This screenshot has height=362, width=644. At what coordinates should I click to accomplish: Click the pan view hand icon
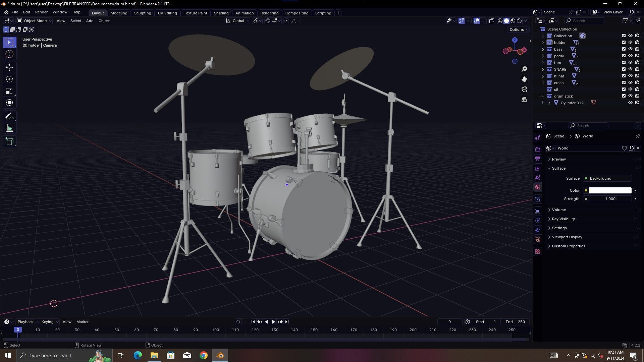524,79
